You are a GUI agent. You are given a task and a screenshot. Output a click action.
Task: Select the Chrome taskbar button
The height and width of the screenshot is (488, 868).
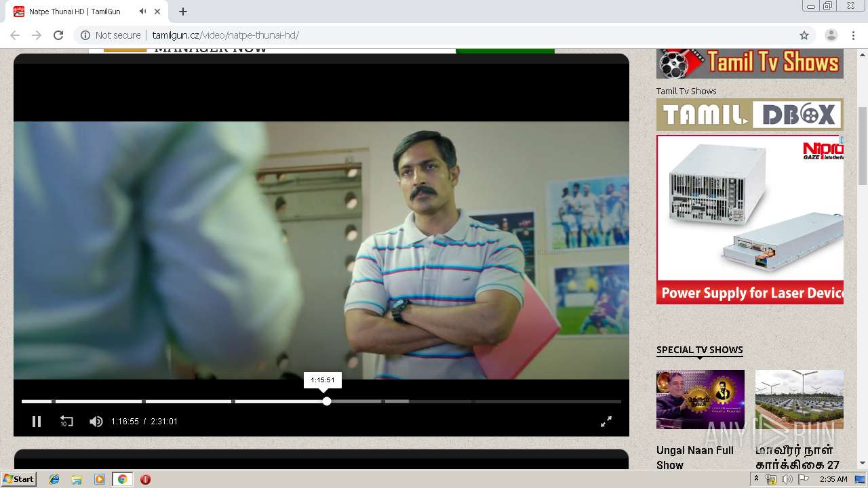click(122, 479)
